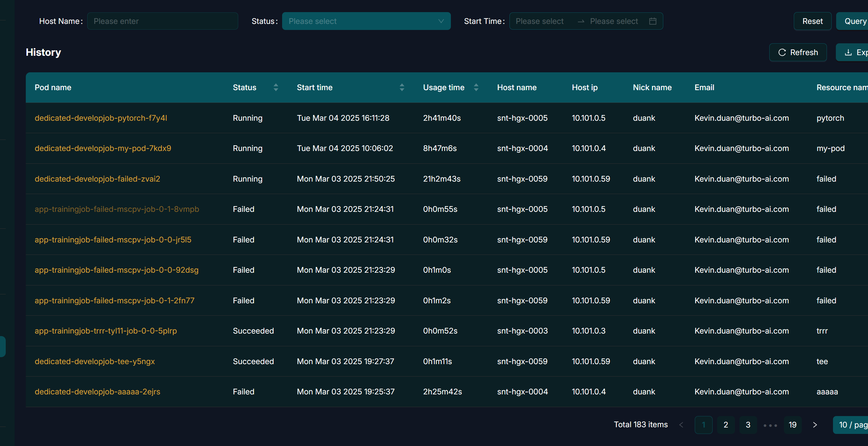Select page 3 in the pagination

(x=748, y=425)
